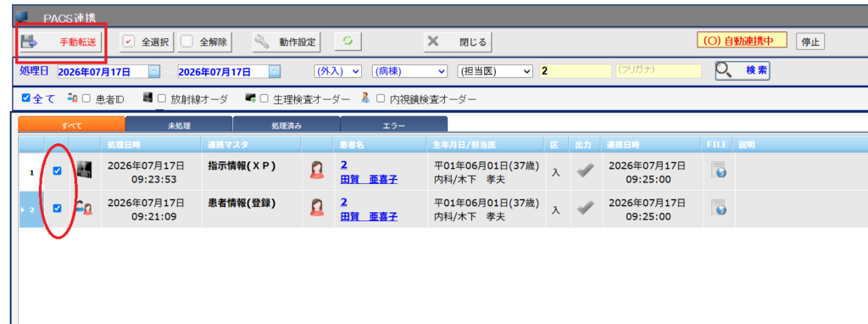The image size is (868, 324).
Task: Open the start date calendar picker
Action: (154, 72)
